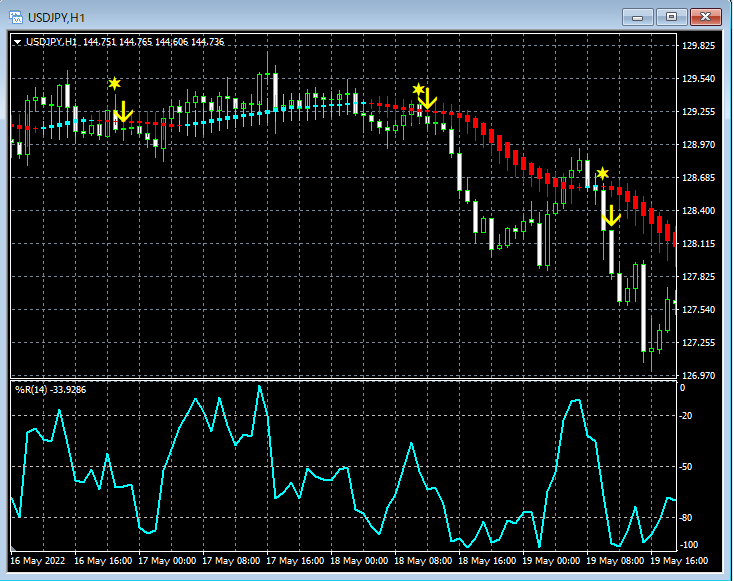This screenshot has width=734, height=581.
Task: Click price level 129.255 on the scale
Action: [698, 112]
